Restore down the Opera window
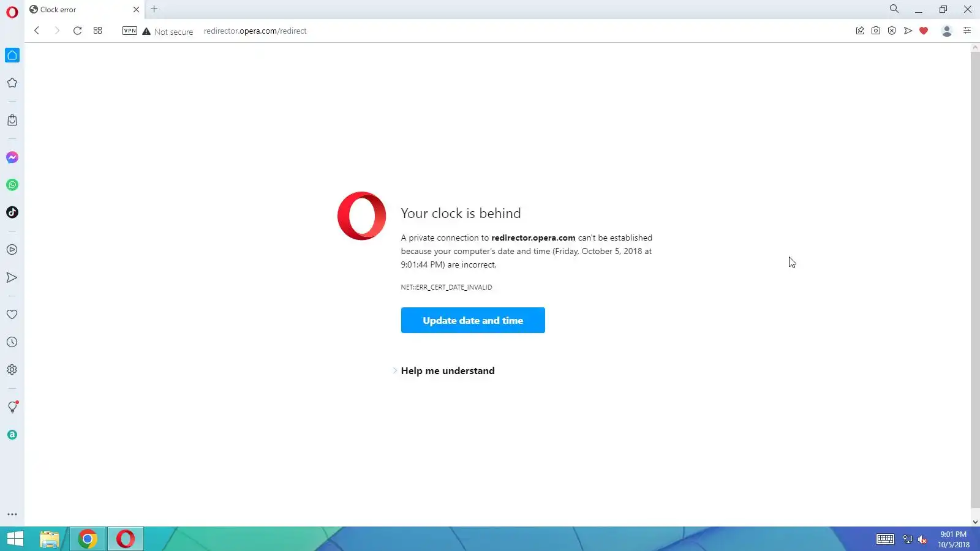Image resolution: width=980 pixels, height=551 pixels. point(943,9)
